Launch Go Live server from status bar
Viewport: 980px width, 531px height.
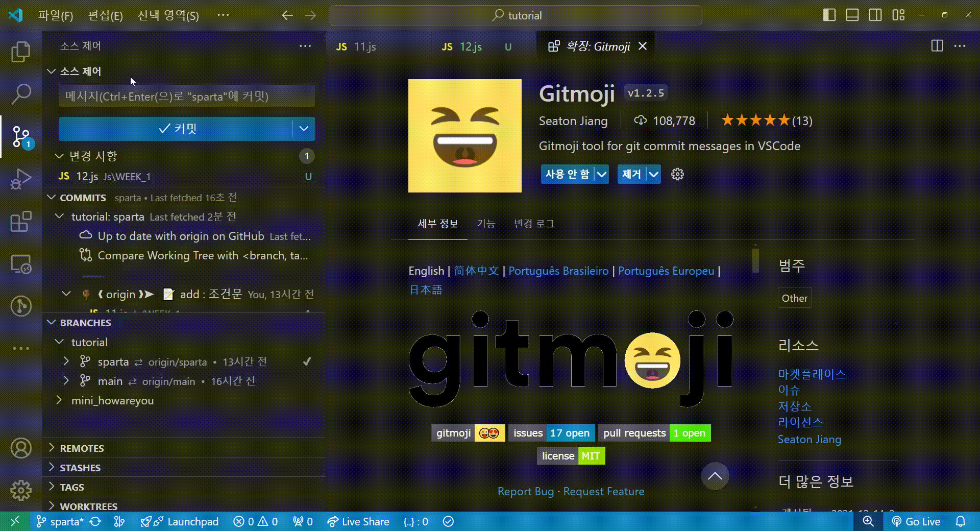[917, 521]
